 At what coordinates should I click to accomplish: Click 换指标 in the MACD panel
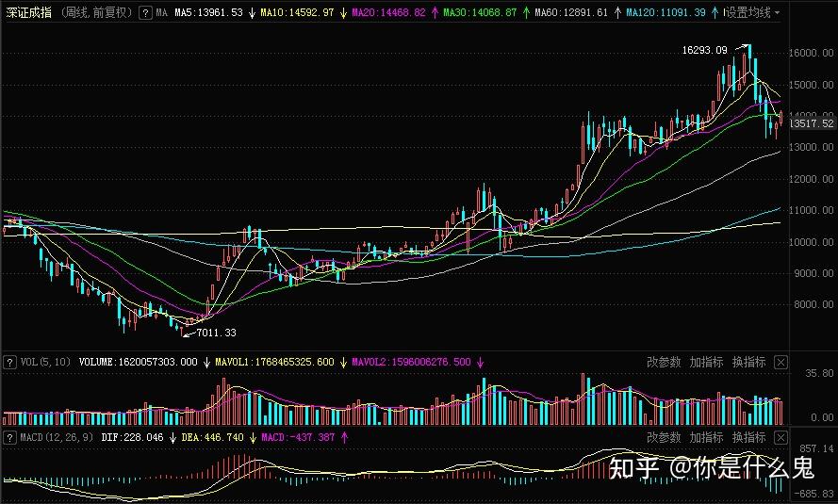[749, 438]
